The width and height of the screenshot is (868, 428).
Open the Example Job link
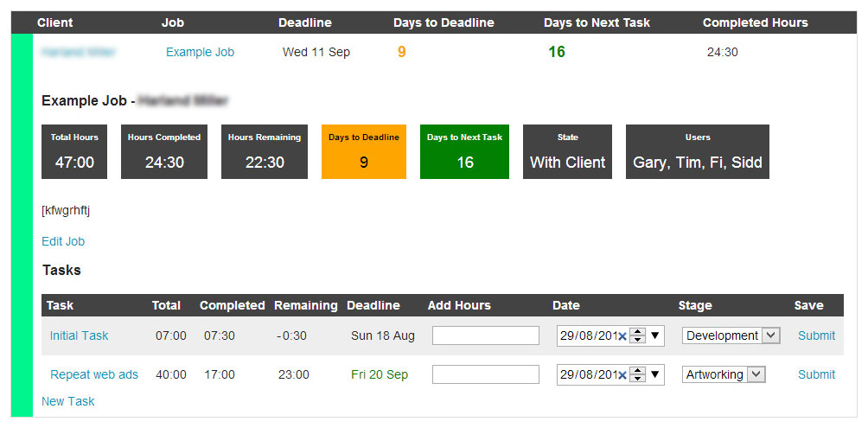pos(200,53)
